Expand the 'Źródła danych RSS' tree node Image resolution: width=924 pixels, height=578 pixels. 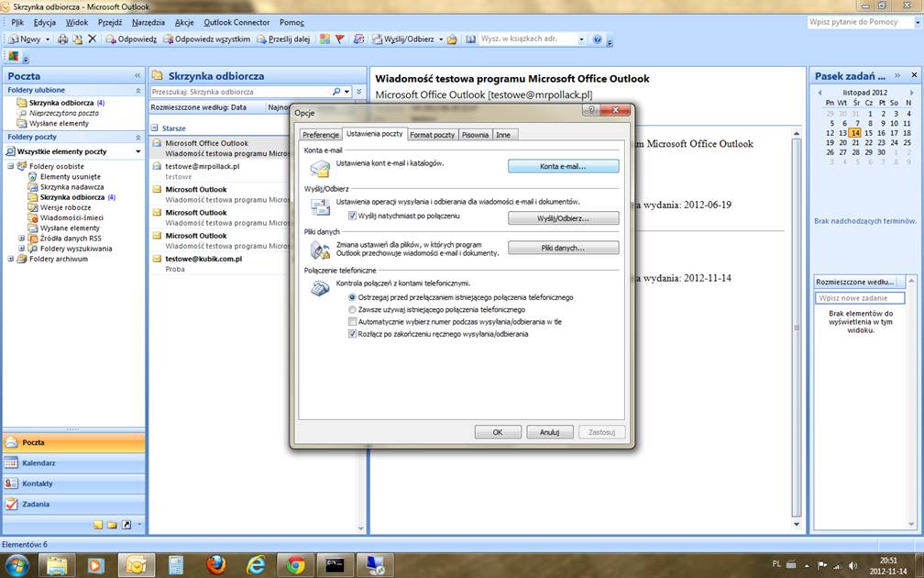[22, 239]
